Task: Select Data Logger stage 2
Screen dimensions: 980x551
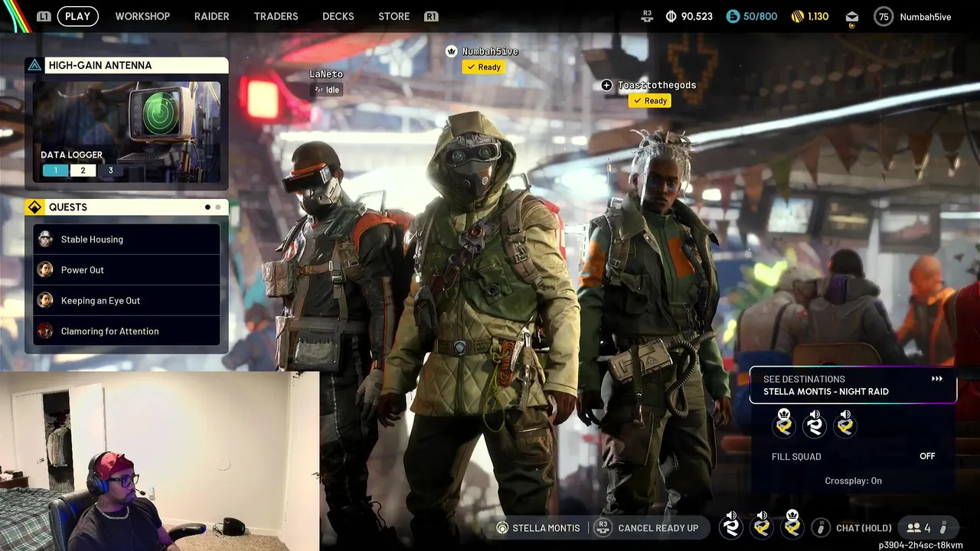Action: point(83,171)
